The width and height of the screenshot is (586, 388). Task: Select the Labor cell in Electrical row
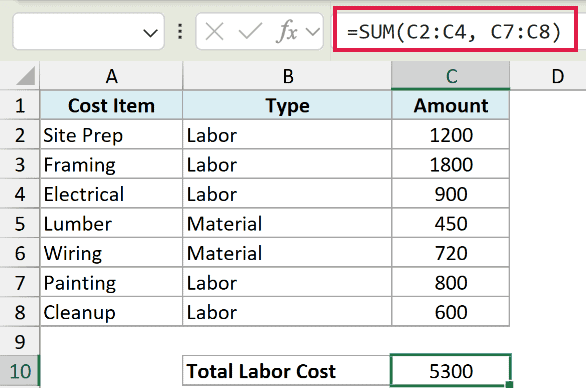click(287, 194)
